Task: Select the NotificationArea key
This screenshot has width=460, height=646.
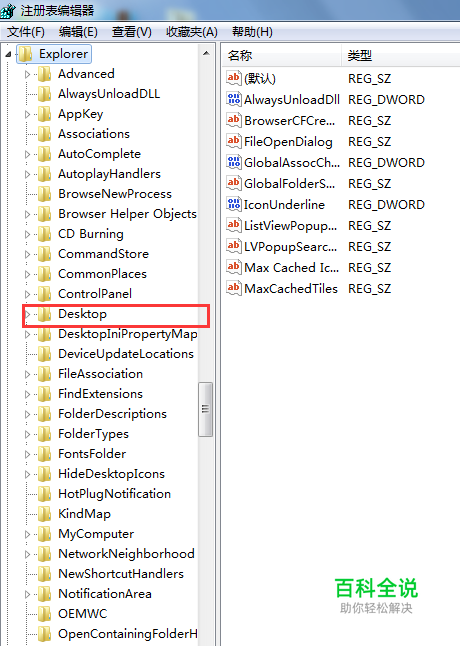Action: coord(105,594)
